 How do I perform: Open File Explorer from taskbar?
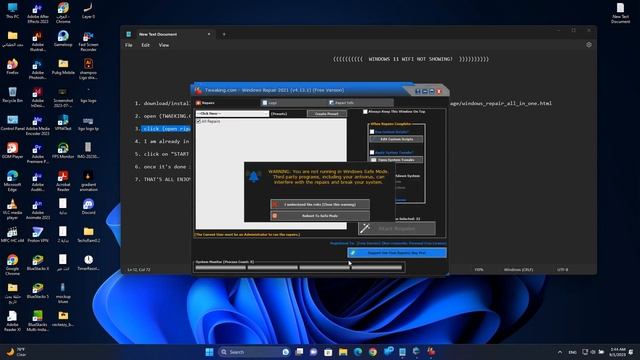click(343, 352)
